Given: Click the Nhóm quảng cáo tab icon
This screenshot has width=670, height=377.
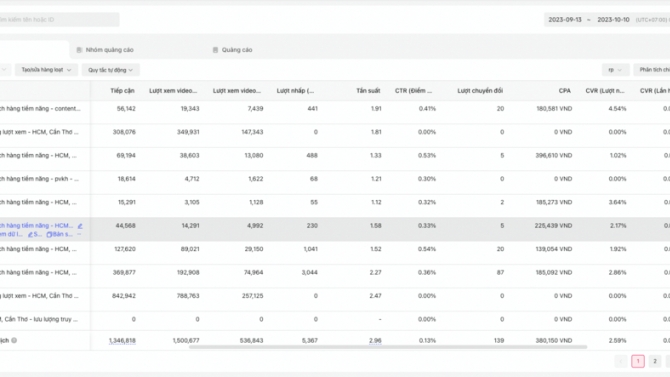Looking at the screenshot, I should pyautogui.click(x=79, y=50).
